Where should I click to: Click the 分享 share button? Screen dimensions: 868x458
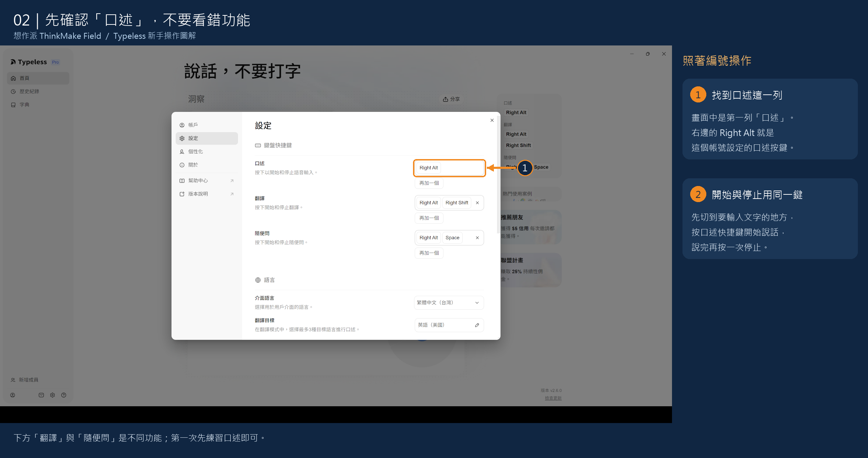pos(451,99)
